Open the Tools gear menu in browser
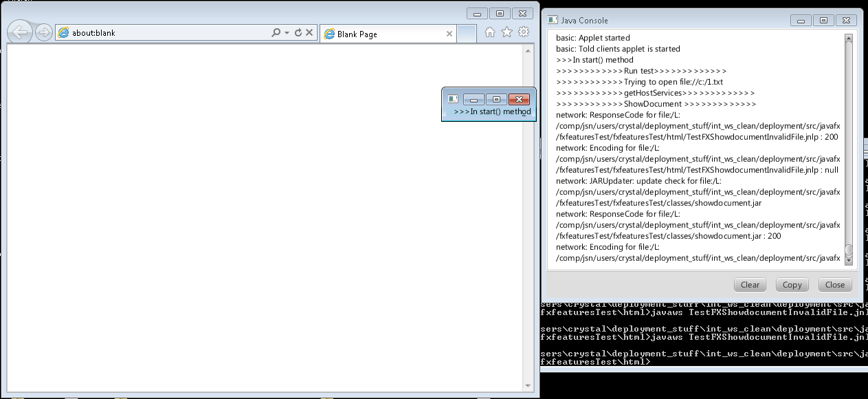868x399 pixels. [x=524, y=32]
